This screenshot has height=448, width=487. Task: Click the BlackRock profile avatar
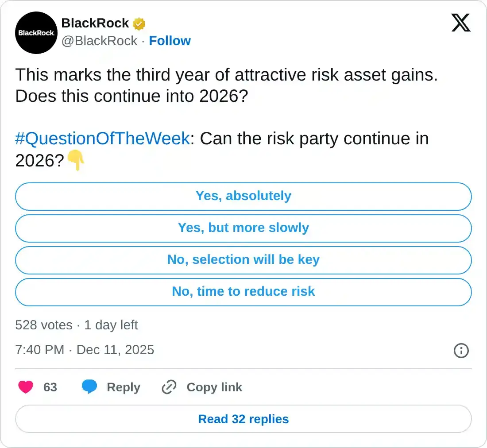coord(36,33)
